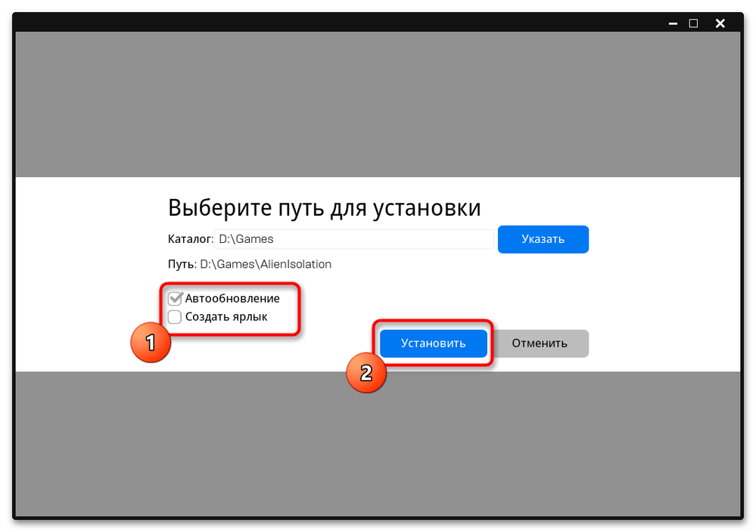Click the orange badge numbered 1
The image size is (756, 532).
(150, 343)
